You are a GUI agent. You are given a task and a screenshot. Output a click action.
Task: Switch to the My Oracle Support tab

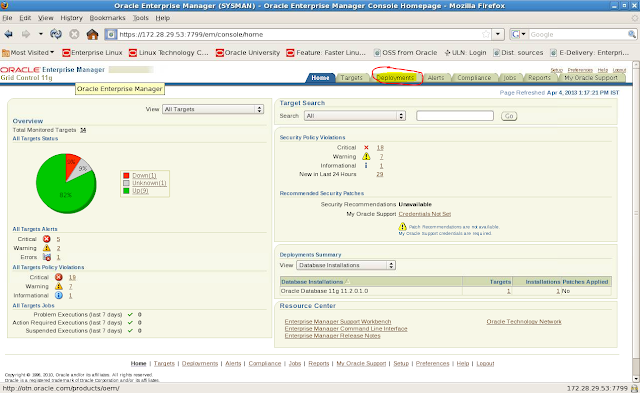[591, 78]
